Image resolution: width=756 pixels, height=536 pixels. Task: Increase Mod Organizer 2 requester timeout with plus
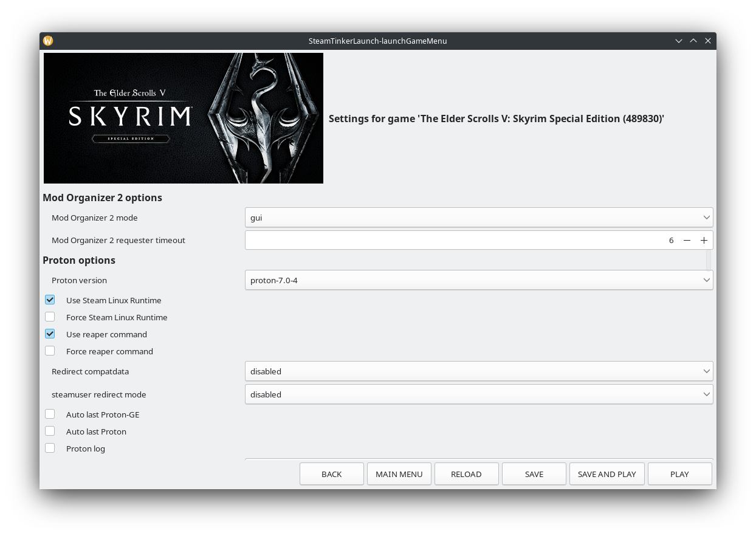pyautogui.click(x=704, y=240)
